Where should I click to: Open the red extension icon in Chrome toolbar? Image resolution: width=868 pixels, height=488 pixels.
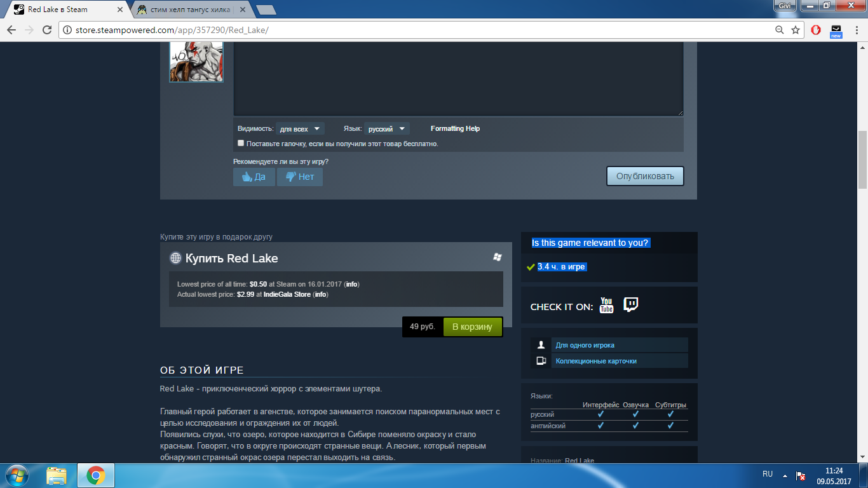click(x=817, y=30)
